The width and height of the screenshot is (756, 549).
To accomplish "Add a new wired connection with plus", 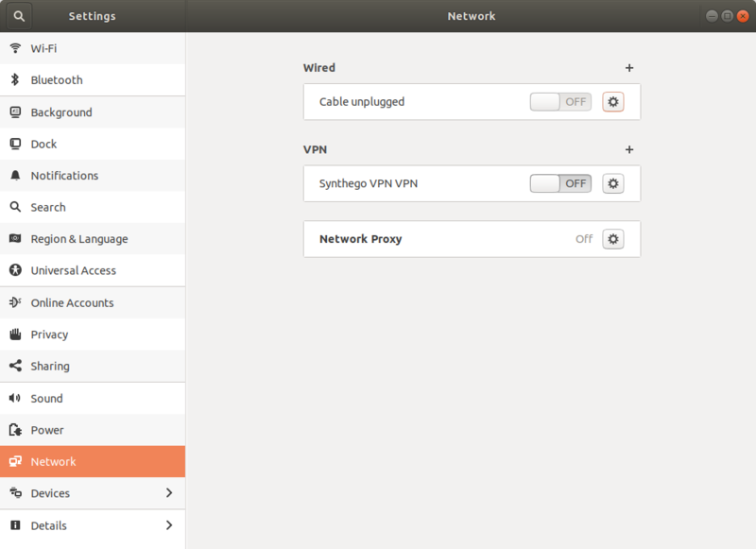I will [x=629, y=68].
